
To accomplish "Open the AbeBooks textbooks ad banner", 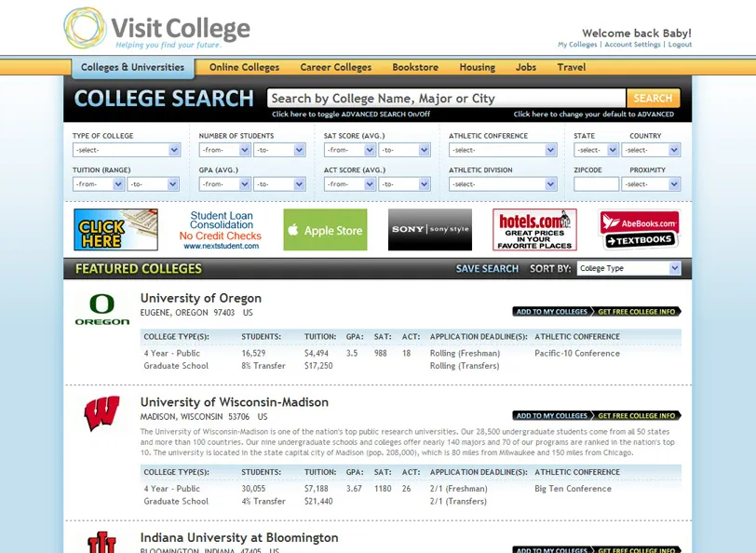I will click(640, 230).
